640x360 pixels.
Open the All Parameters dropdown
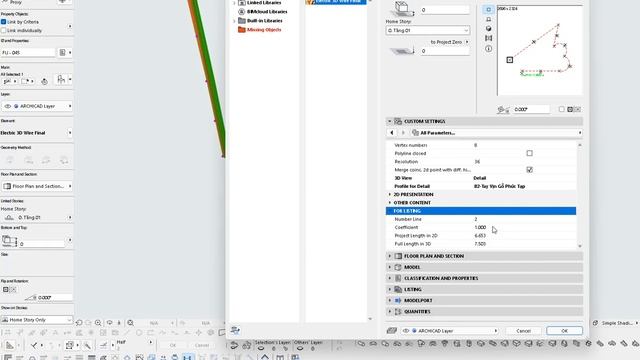[x=496, y=133]
